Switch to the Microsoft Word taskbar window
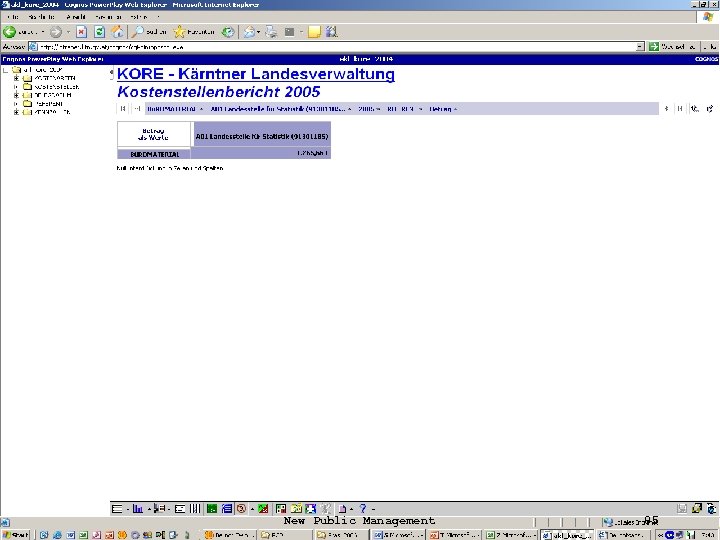720x540 pixels. click(398, 535)
